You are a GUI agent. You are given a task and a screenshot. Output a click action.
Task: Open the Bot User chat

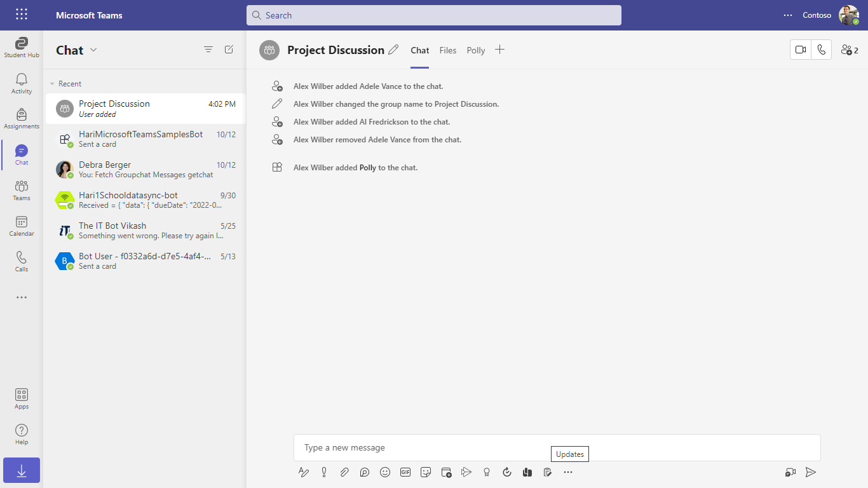click(x=145, y=261)
